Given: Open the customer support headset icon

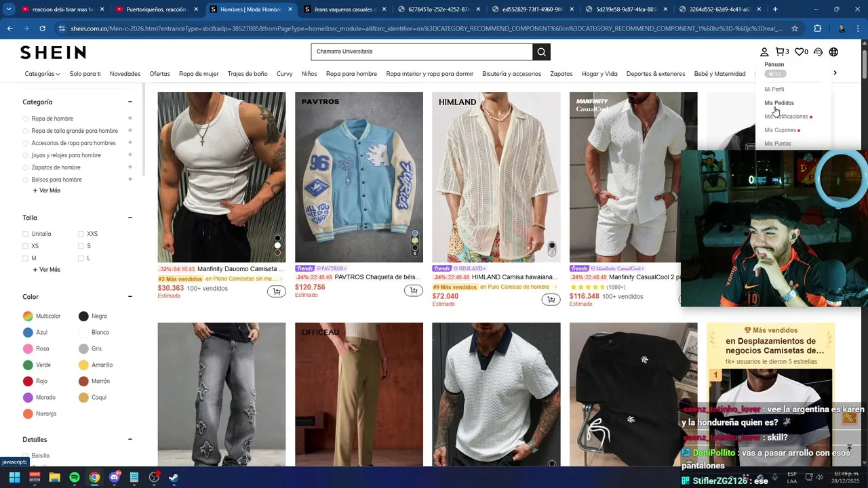Looking at the screenshot, I should [818, 52].
